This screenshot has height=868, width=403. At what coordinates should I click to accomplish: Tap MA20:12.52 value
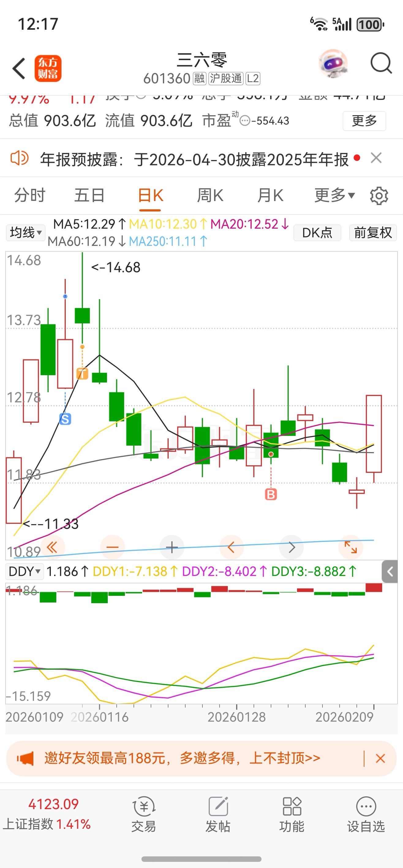pyautogui.click(x=250, y=224)
